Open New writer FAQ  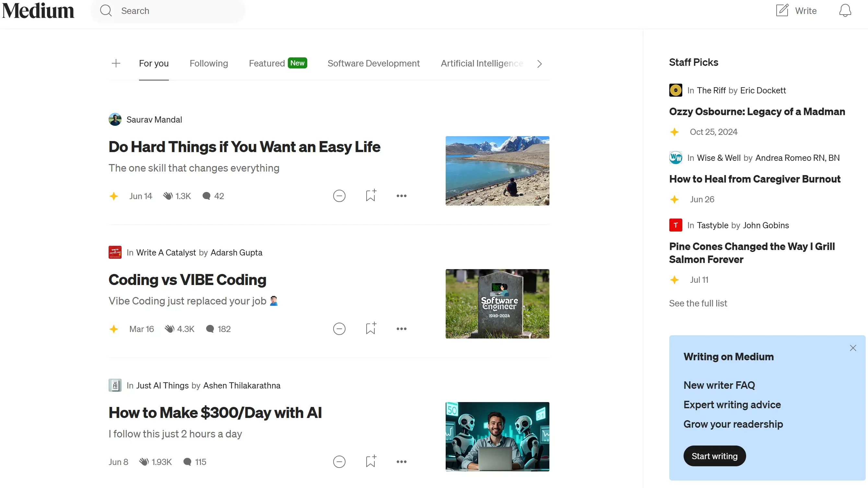tap(719, 385)
